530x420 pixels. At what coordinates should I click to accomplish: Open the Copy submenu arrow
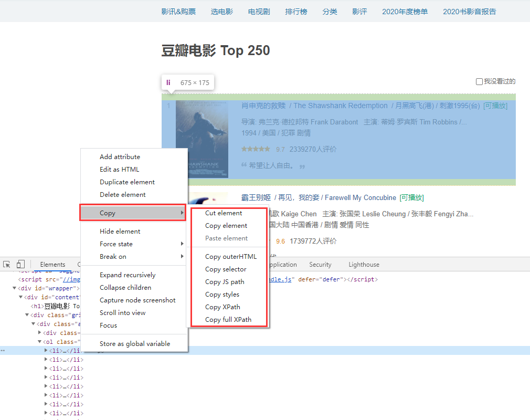182,213
